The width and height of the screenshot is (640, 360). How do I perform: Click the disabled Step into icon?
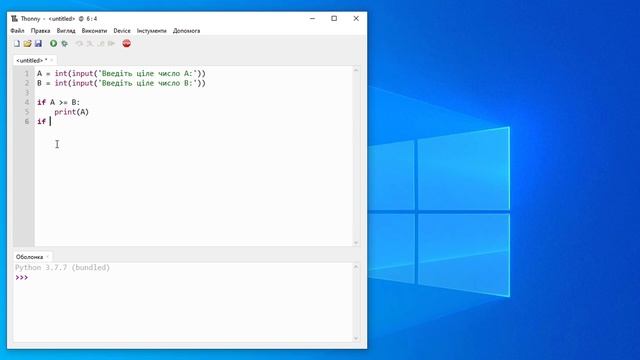point(90,43)
